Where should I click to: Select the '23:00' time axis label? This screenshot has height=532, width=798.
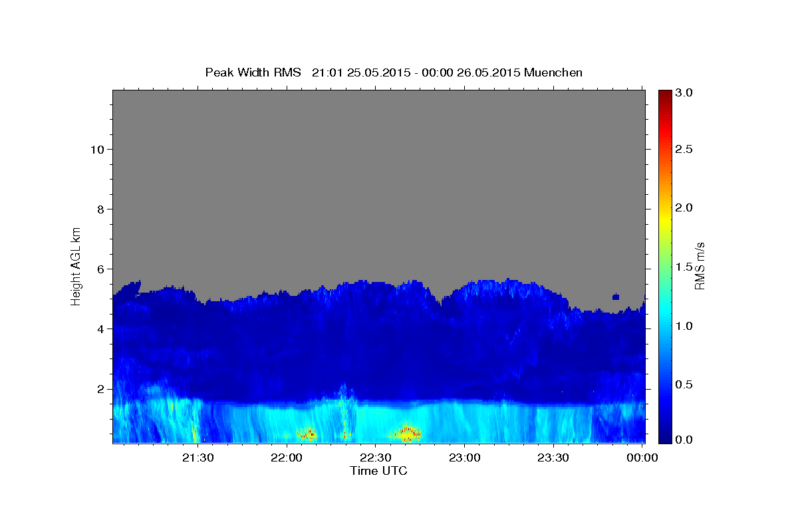click(x=464, y=458)
